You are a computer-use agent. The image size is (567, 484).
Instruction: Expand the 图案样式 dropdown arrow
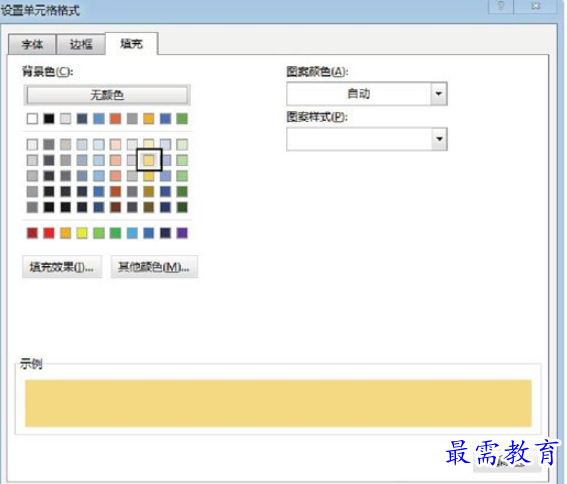(439, 139)
